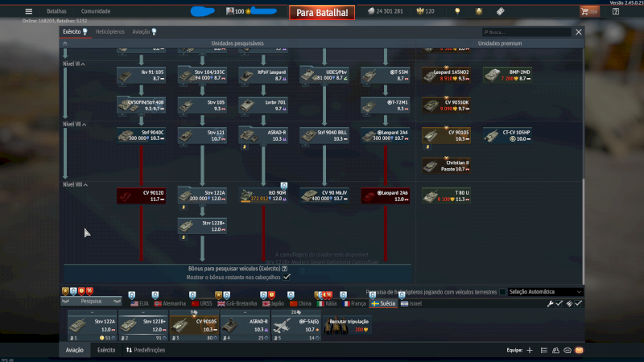Screen dimensions: 644x362
Task: Select the Strv 122A vehicle in tree
Action: point(201,195)
